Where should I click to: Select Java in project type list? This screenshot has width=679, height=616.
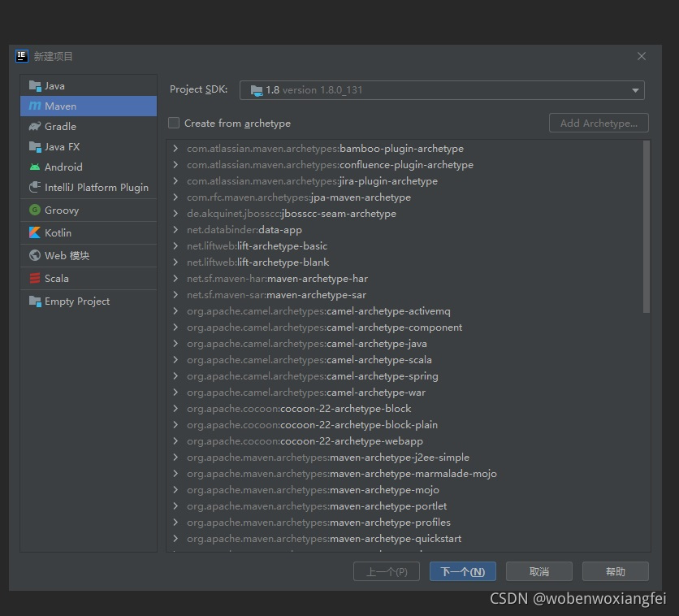click(x=89, y=86)
